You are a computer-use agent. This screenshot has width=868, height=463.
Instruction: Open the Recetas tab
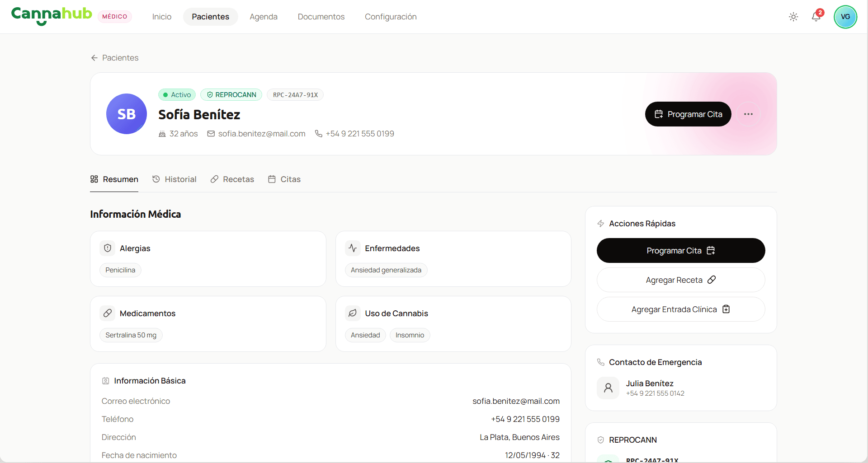point(232,179)
